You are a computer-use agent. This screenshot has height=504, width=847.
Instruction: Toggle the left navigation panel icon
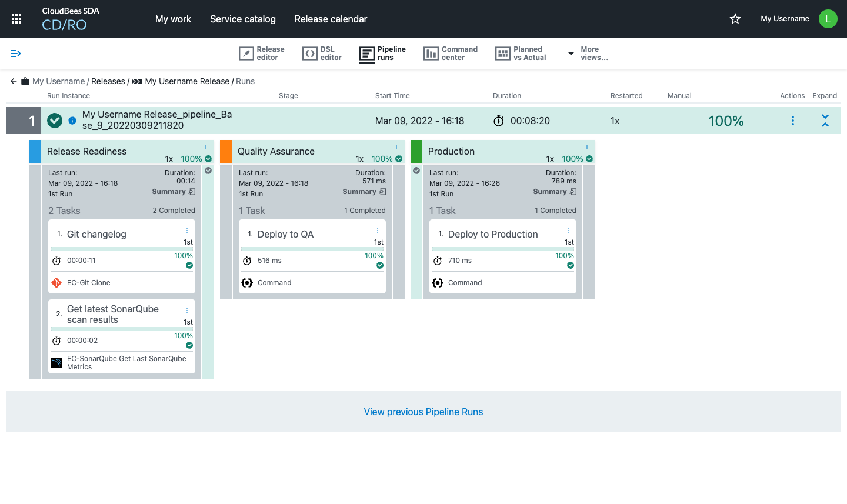[16, 54]
